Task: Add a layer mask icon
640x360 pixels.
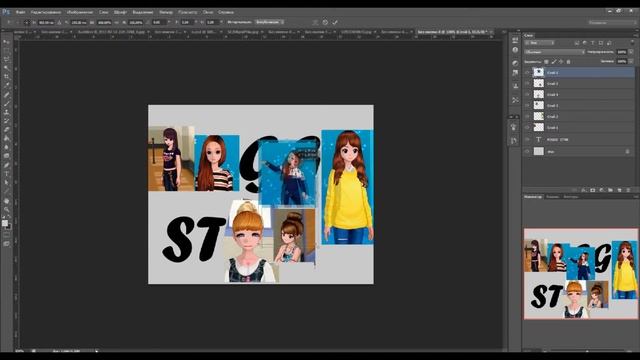Action: pyautogui.click(x=593, y=190)
